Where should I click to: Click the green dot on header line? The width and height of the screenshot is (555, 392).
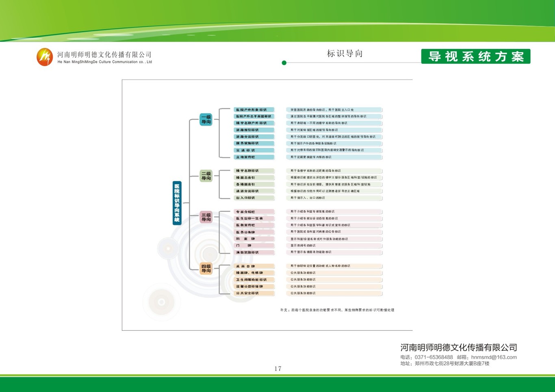coord(284,63)
